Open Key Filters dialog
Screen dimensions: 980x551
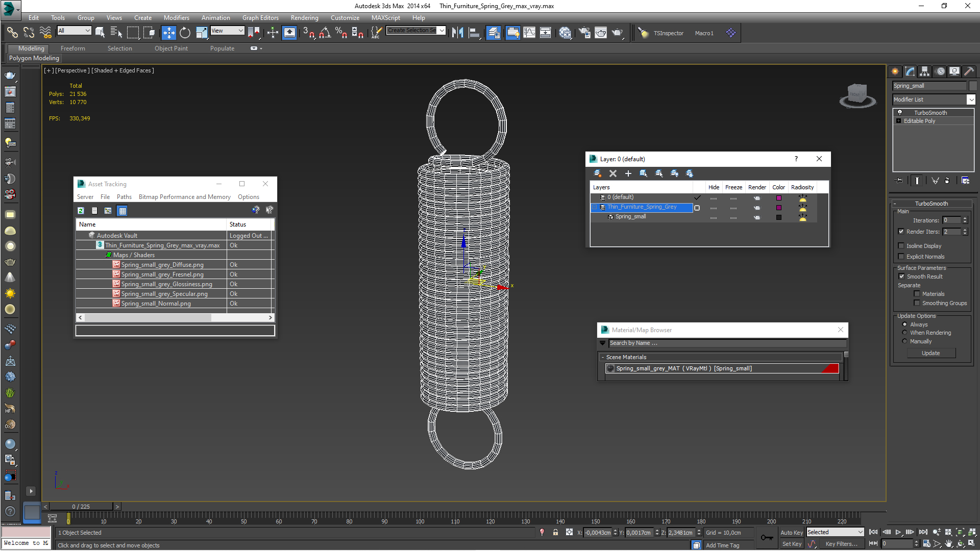[841, 544]
